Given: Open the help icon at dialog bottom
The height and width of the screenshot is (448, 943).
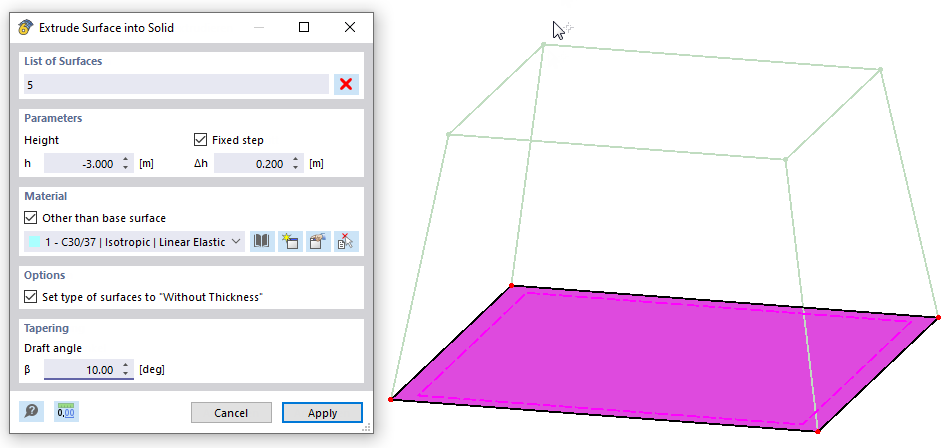Looking at the screenshot, I should pyautogui.click(x=31, y=412).
